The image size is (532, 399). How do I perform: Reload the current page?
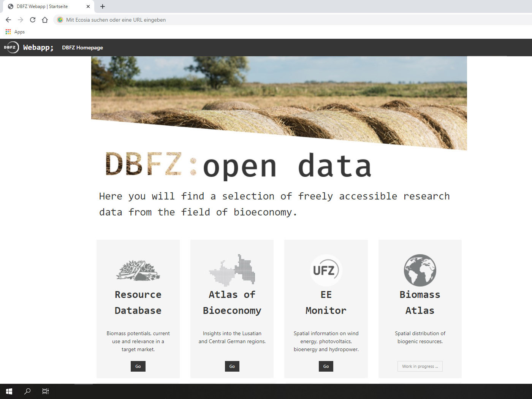[33, 20]
